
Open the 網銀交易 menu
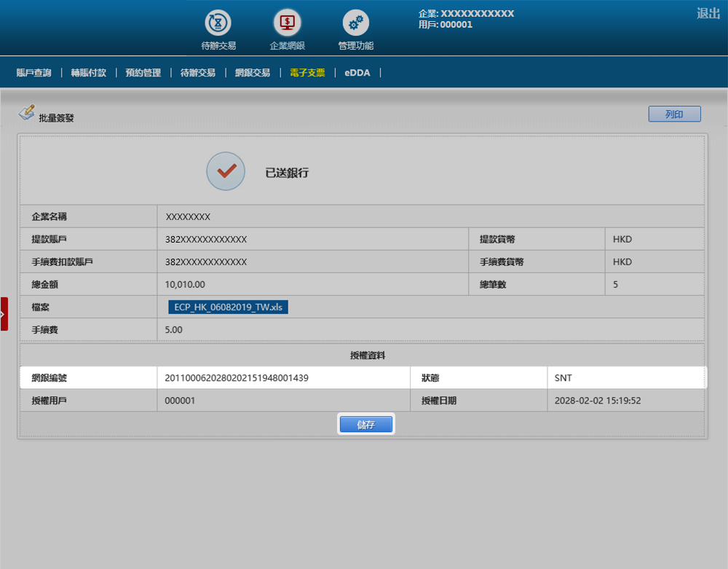(x=253, y=73)
